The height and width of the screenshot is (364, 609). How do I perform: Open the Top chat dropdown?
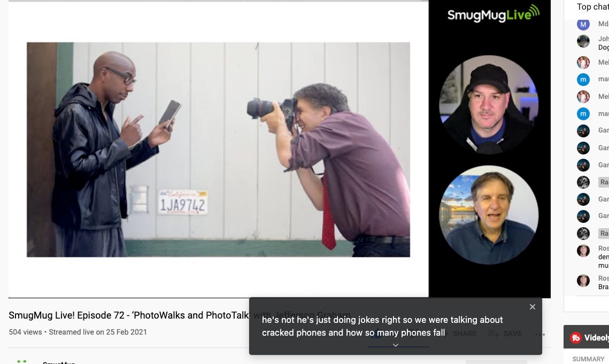592,6
